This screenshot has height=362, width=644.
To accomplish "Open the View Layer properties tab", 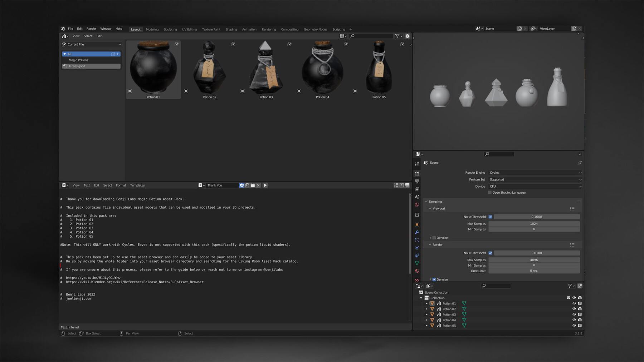I will click(x=417, y=189).
